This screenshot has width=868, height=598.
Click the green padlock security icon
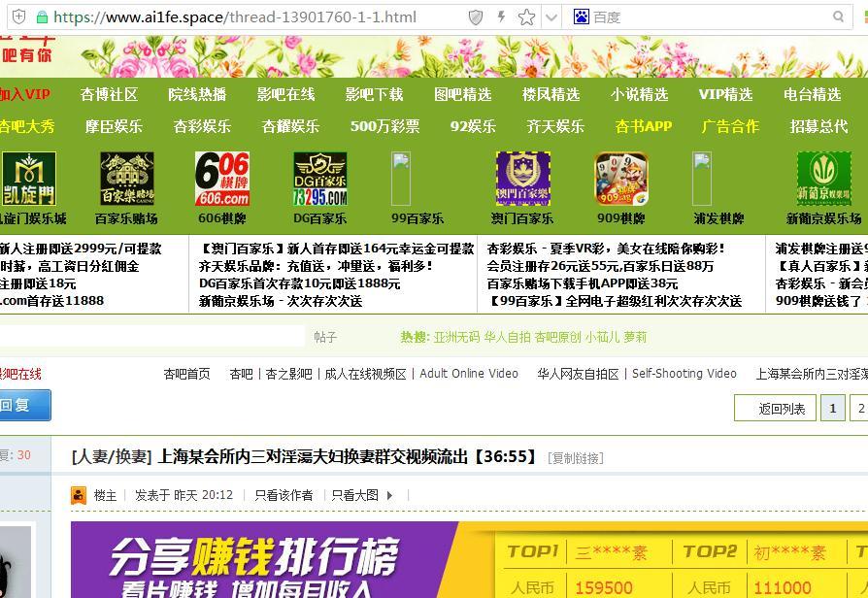42,17
